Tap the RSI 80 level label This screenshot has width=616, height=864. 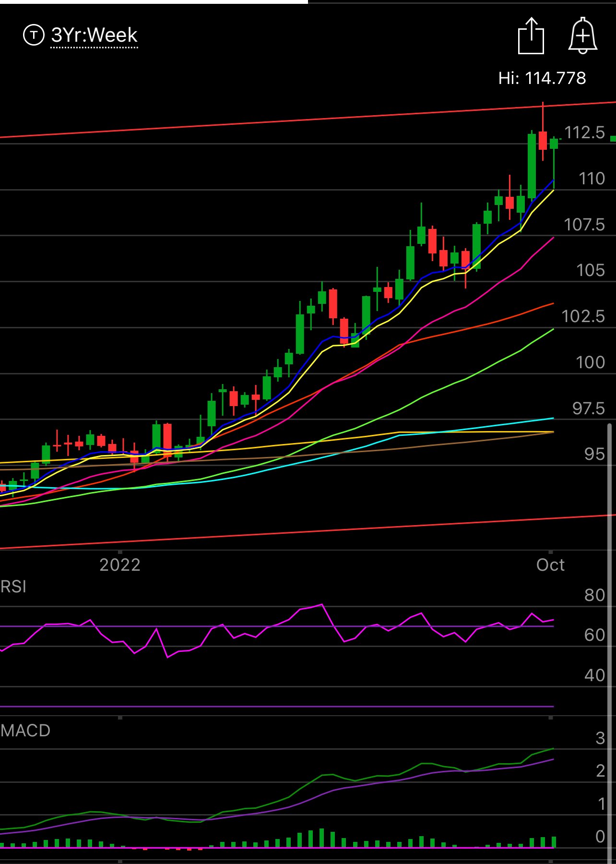pos(595,595)
